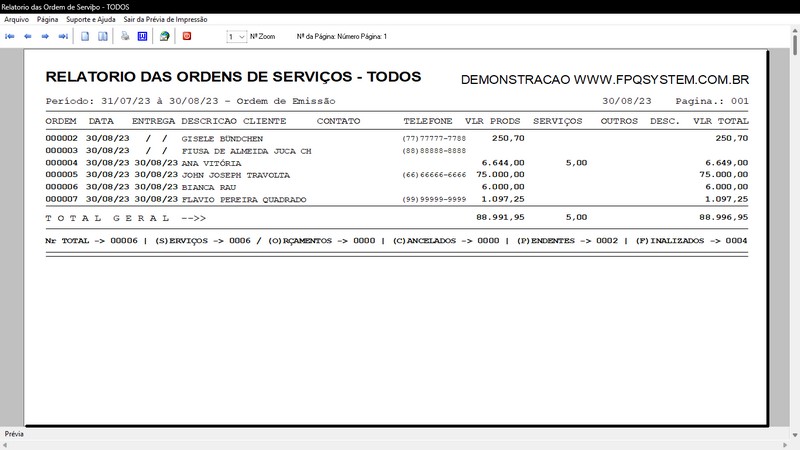This screenshot has height=450, width=800.
Task: Go to previous page arrow icon
Action: 28,36
